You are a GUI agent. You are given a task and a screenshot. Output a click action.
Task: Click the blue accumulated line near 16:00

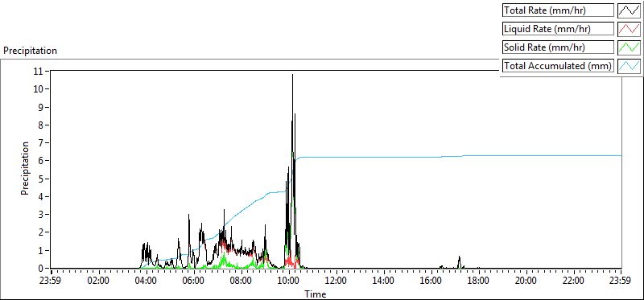point(431,157)
